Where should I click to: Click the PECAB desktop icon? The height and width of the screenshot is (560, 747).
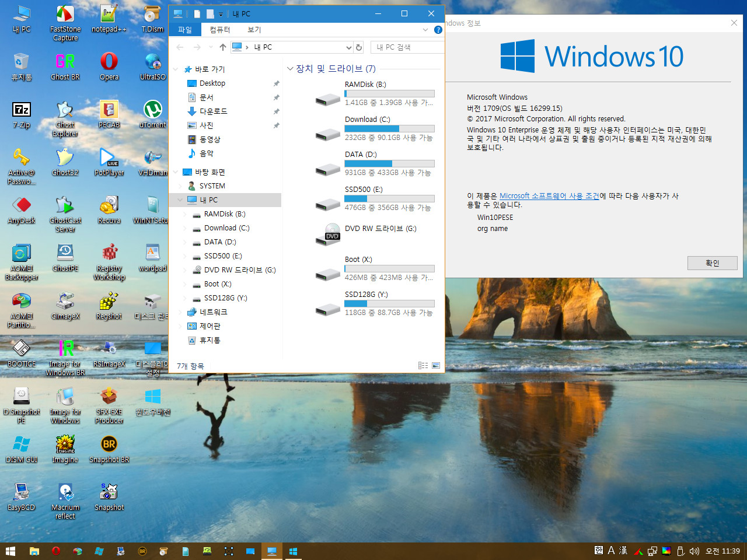(x=109, y=114)
